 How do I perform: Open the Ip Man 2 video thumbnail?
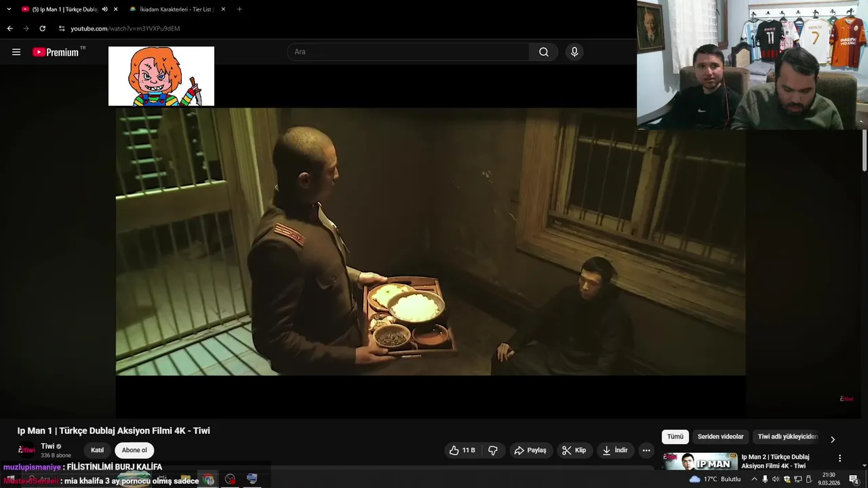coord(700,461)
